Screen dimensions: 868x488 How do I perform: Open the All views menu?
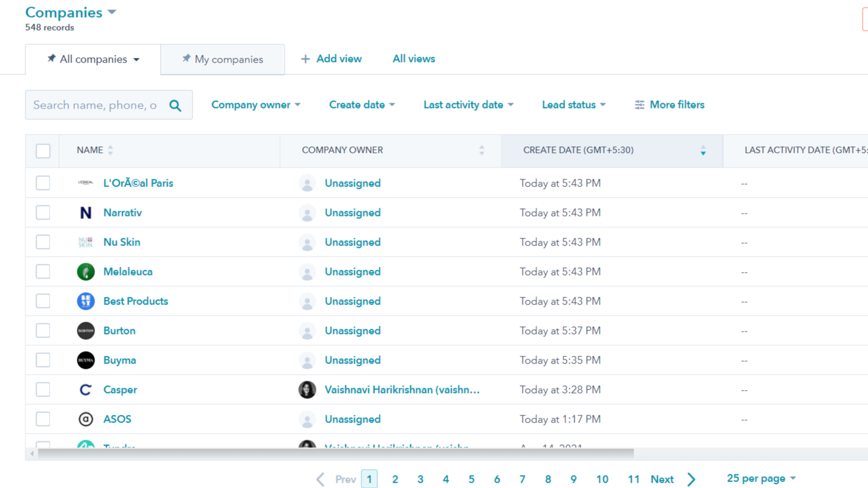pos(413,58)
